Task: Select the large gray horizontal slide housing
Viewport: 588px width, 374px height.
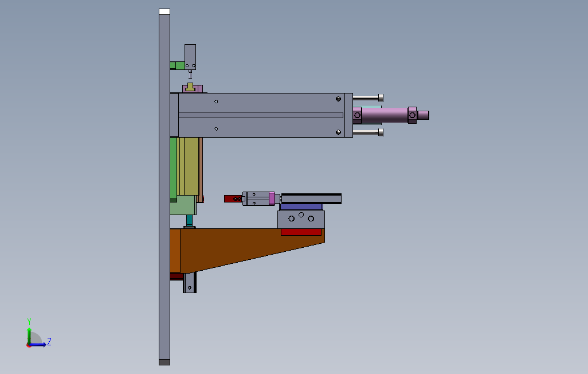Action: (261, 115)
